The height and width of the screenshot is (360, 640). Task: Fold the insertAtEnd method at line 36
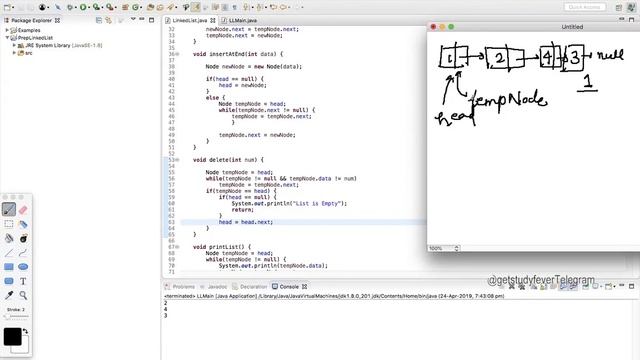point(178,54)
